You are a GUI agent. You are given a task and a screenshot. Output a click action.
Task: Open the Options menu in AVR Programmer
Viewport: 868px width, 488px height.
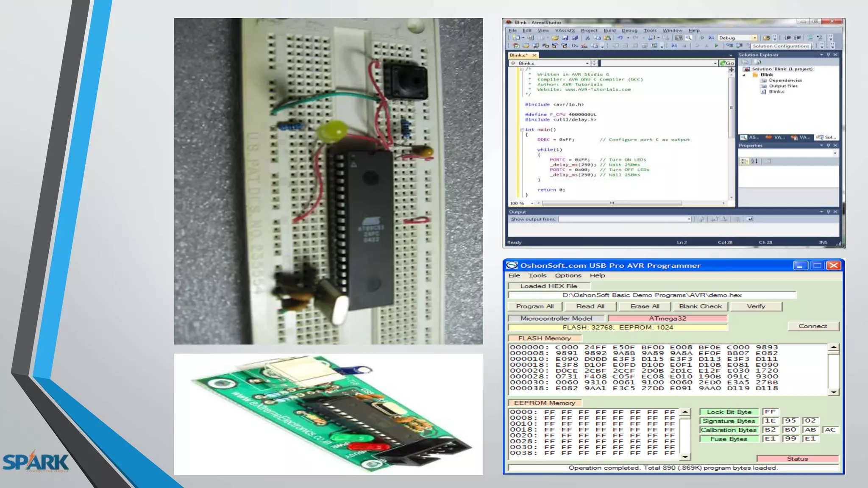point(568,275)
